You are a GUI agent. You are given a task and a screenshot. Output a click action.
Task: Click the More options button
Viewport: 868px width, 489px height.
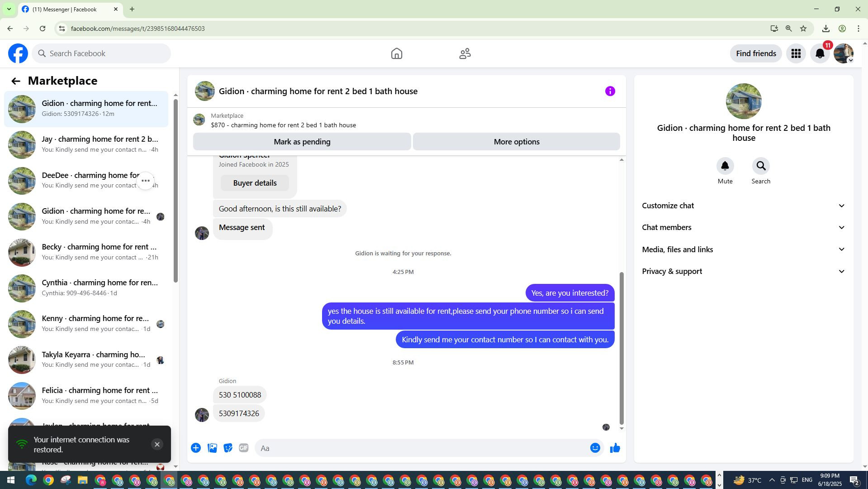tap(517, 142)
